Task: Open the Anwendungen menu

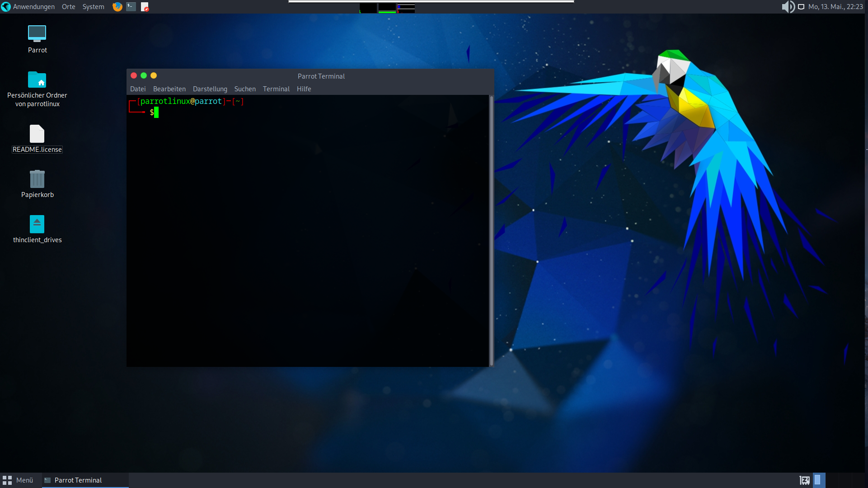Action: click(28, 7)
